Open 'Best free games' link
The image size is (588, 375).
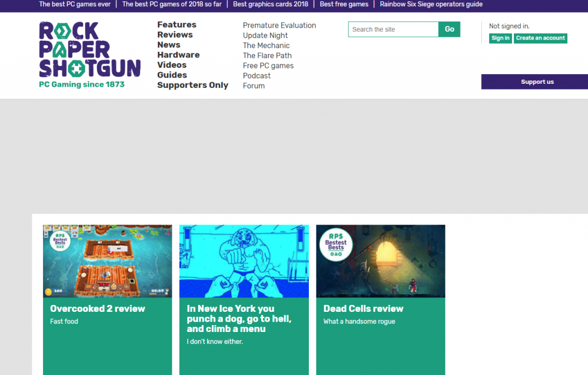point(344,4)
